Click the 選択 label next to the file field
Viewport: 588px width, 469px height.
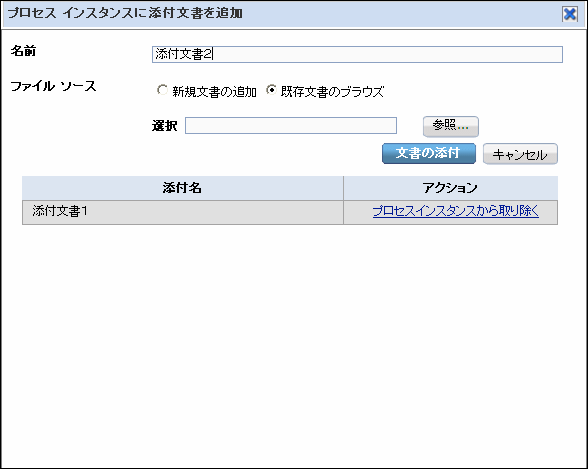tap(164, 126)
